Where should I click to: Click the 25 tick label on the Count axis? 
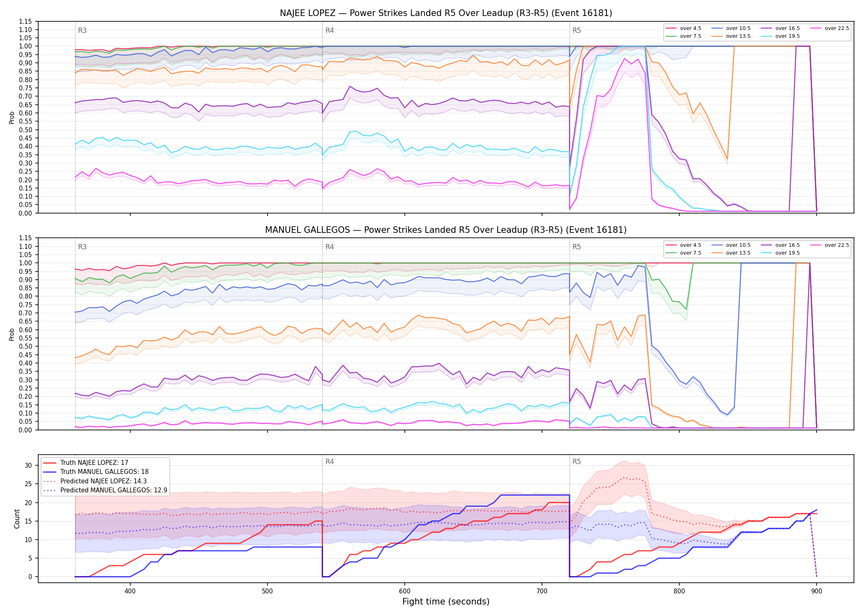(28, 484)
